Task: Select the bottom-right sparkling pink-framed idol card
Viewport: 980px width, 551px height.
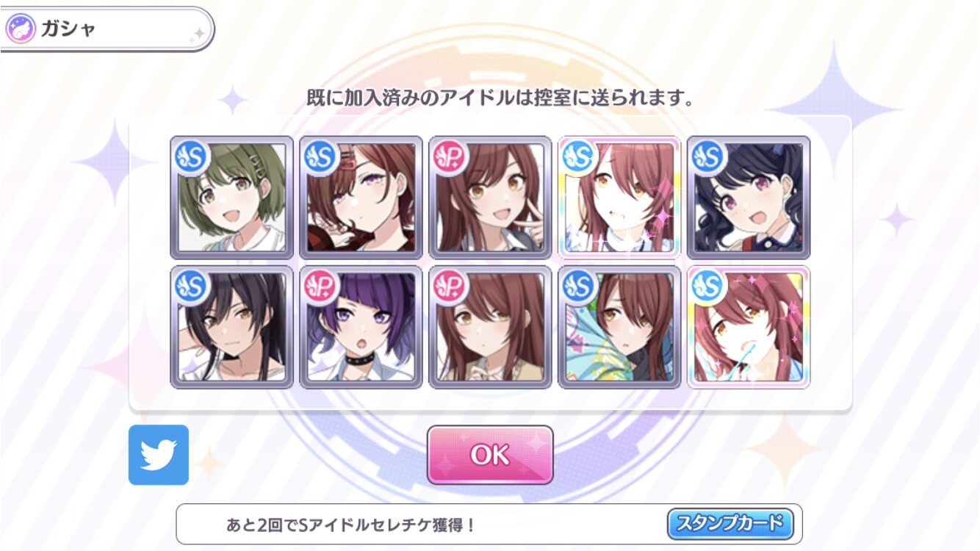Action: tap(749, 327)
